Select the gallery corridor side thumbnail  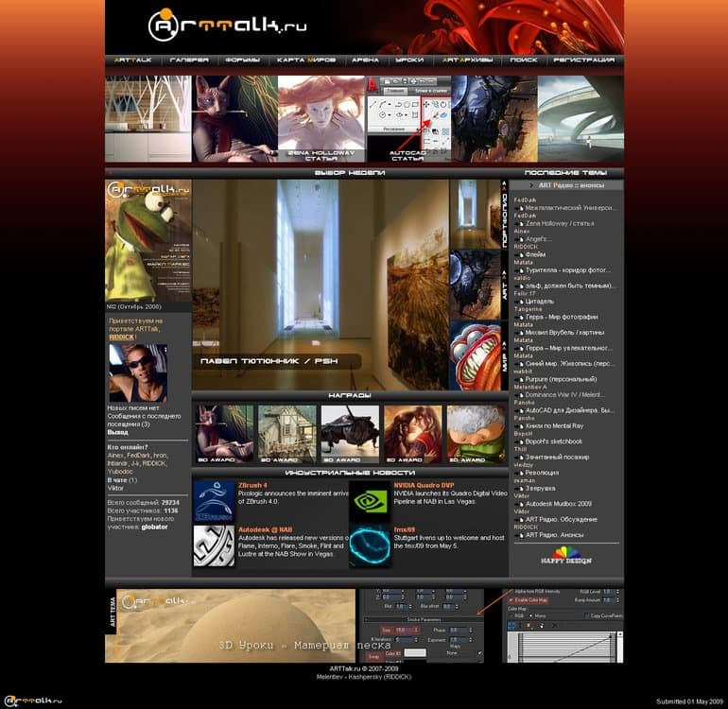[475, 214]
